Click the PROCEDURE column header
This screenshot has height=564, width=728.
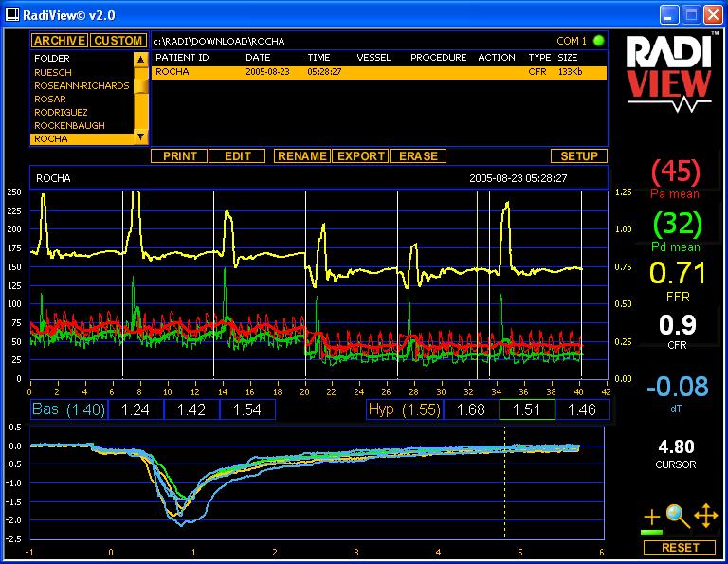click(x=439, y=58)
